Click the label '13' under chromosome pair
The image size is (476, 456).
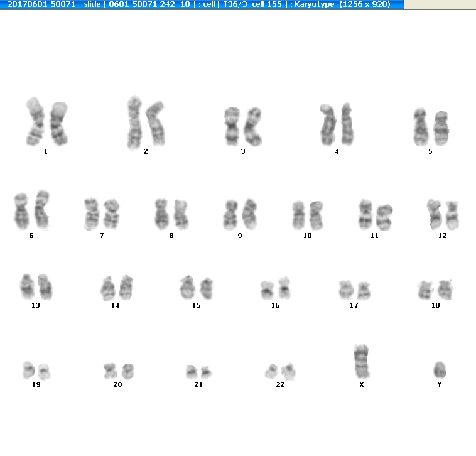pos(36,305)
